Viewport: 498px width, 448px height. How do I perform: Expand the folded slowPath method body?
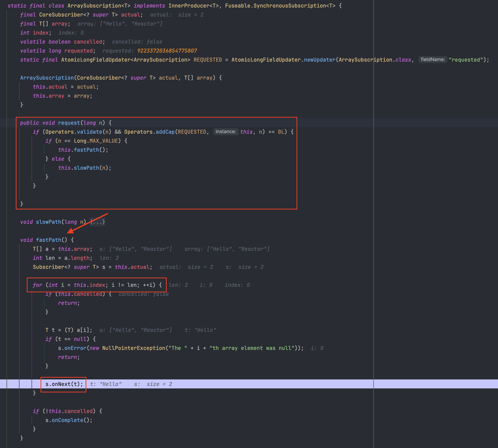tap(98, 222)
